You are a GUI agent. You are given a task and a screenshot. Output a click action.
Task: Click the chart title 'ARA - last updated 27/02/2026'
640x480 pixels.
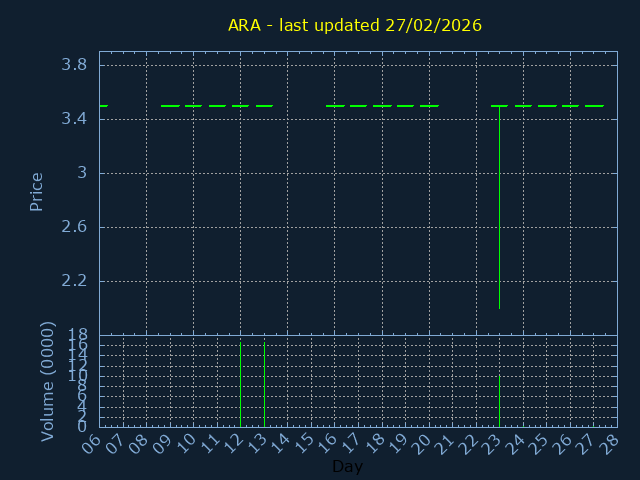tap(354, 26)
